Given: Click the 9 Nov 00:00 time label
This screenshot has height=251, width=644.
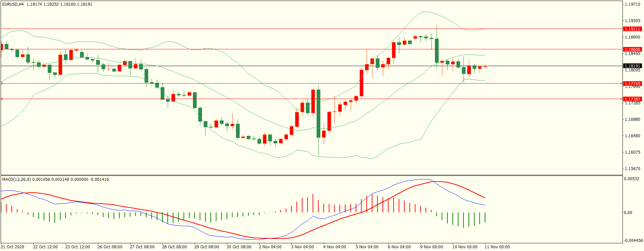Looking at the screenshot, I should (x=432, y=247).
